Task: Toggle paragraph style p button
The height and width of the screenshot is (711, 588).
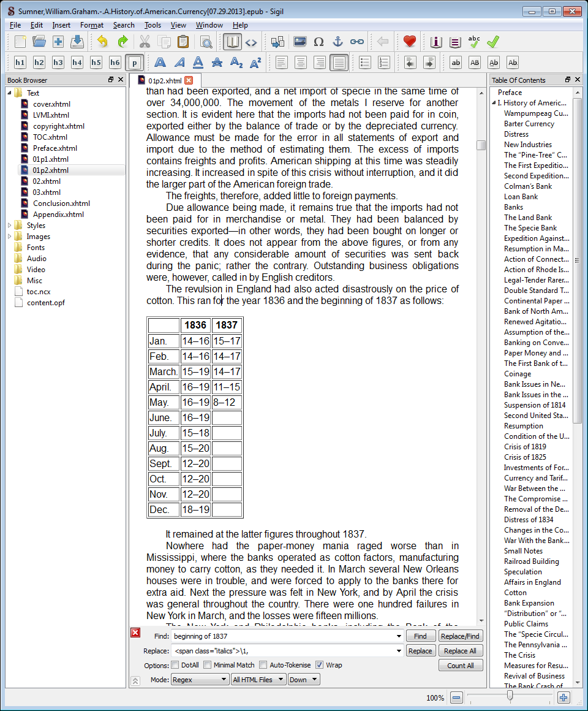Action: tap(134, 63)
